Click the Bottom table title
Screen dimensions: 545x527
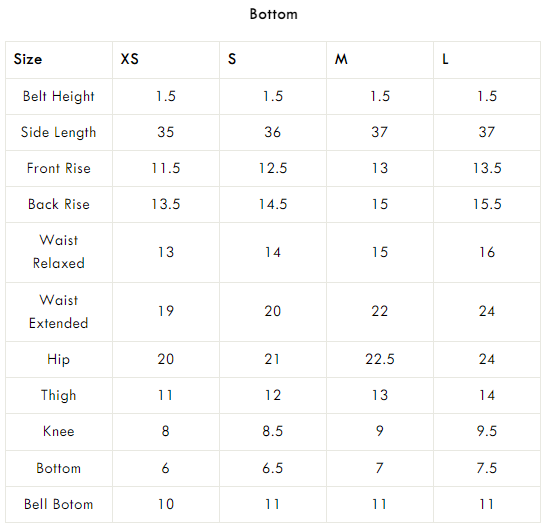274,14
